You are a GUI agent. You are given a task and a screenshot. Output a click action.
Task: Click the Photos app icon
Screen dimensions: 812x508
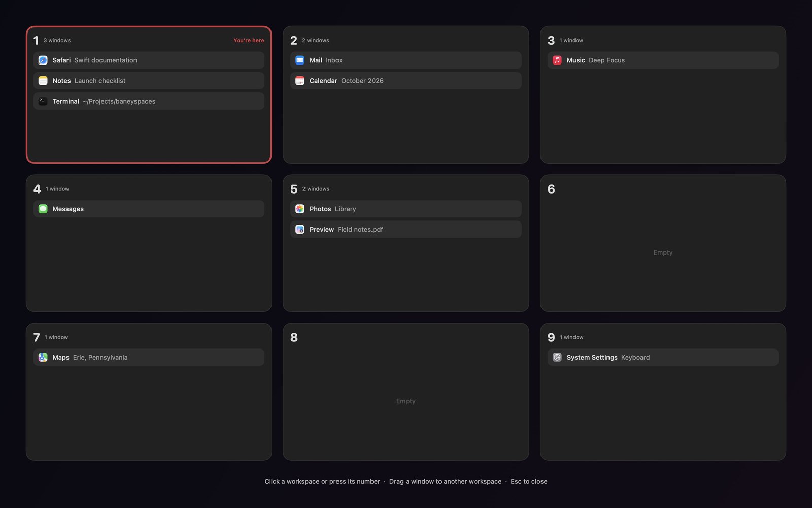tap(300, 209)
